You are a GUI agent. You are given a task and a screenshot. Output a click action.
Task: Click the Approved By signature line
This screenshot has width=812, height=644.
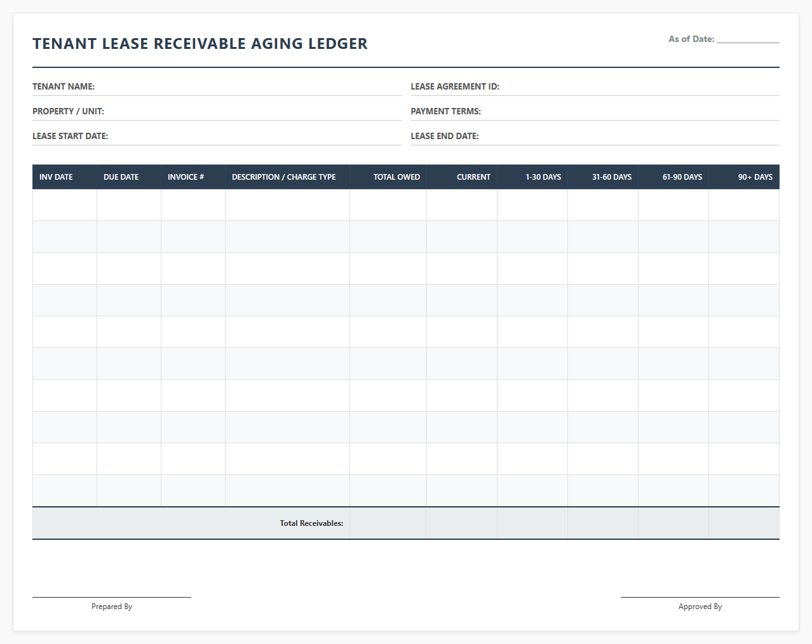[700, 597]
